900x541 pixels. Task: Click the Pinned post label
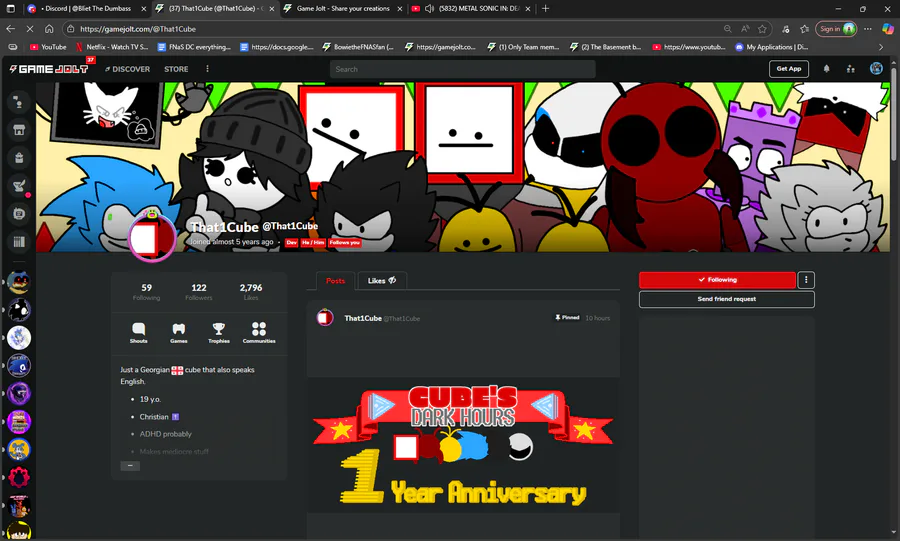[x=567, y=317]
